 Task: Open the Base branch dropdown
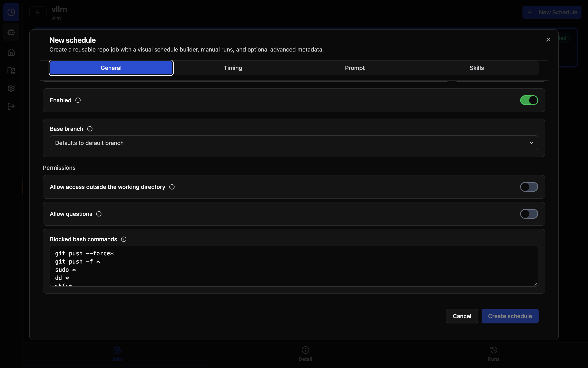coord(294,143)
